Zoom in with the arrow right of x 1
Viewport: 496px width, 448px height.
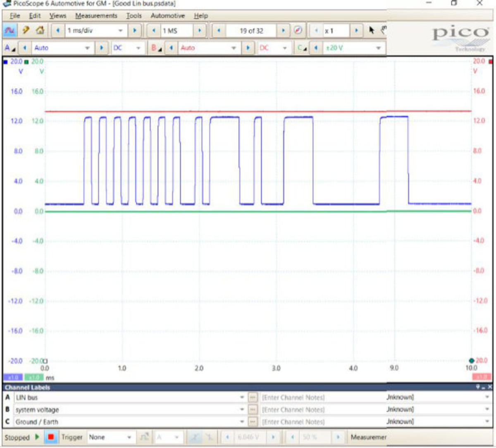click(x=356, y=31)
